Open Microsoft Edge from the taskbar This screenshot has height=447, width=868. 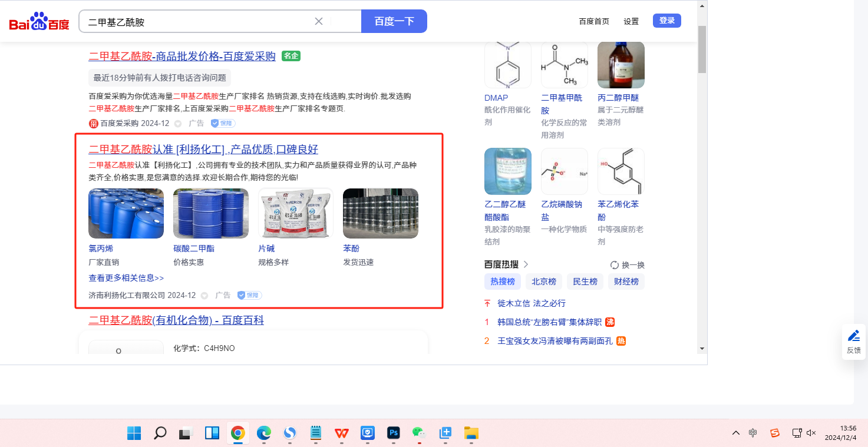pyautogui.click(x=263, y=433)
